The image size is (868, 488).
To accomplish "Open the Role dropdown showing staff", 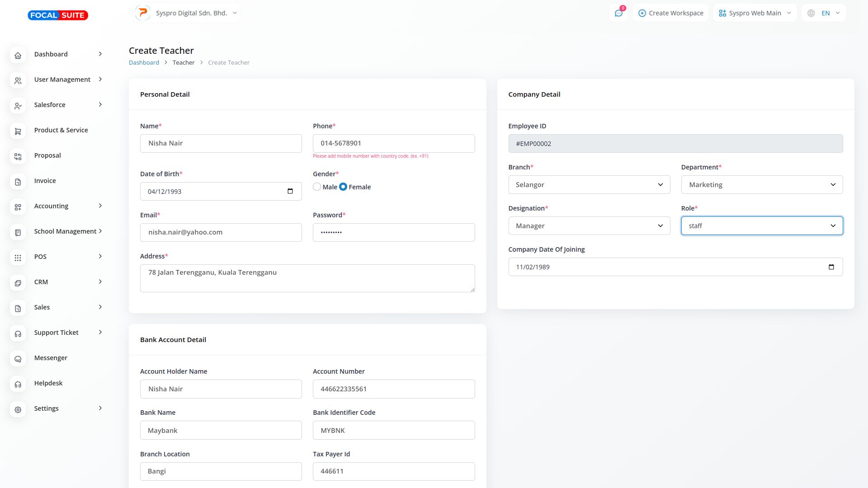I will (761, 225).
